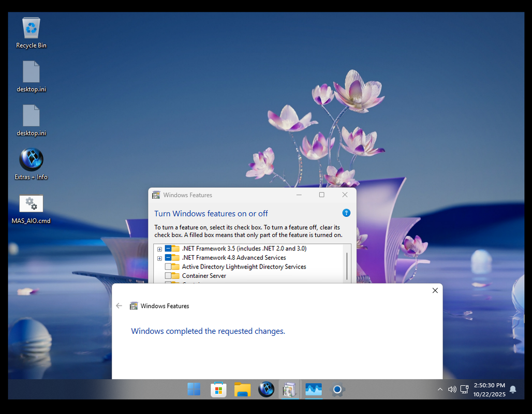
Task: Toggle .NET Framework 4.8 Advanced Services checkbox
Action: (x=168, y=258)
